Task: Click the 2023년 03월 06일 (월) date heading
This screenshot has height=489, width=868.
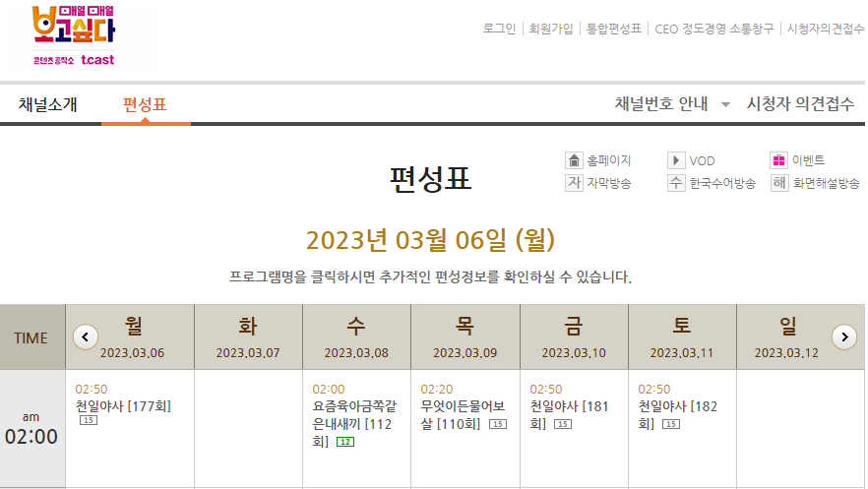Action: pyautogui.click(x=430, y=240)
